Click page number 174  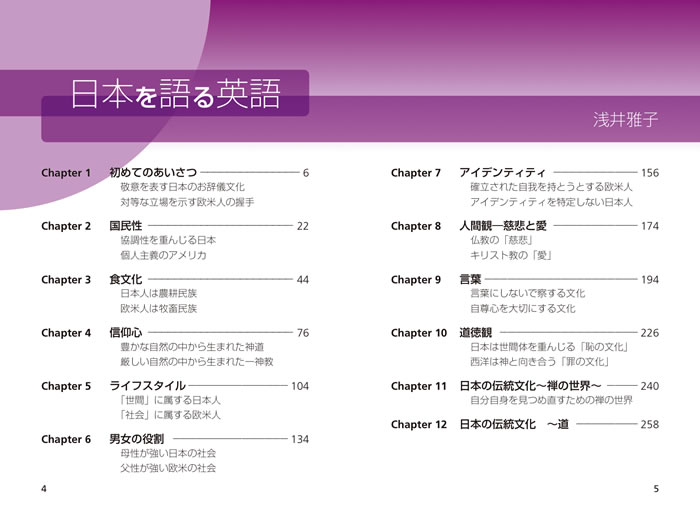650,226
